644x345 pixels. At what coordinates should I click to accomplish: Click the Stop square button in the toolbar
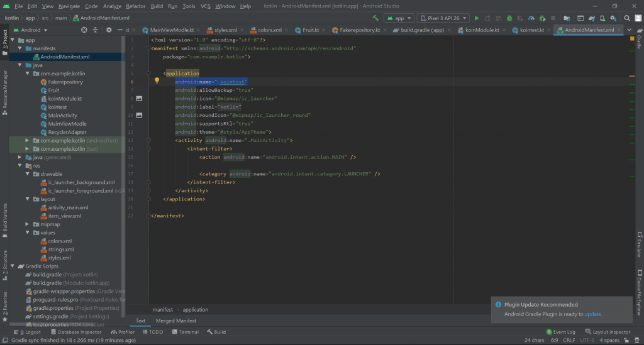pyautogui.click(x=553, y=18)
